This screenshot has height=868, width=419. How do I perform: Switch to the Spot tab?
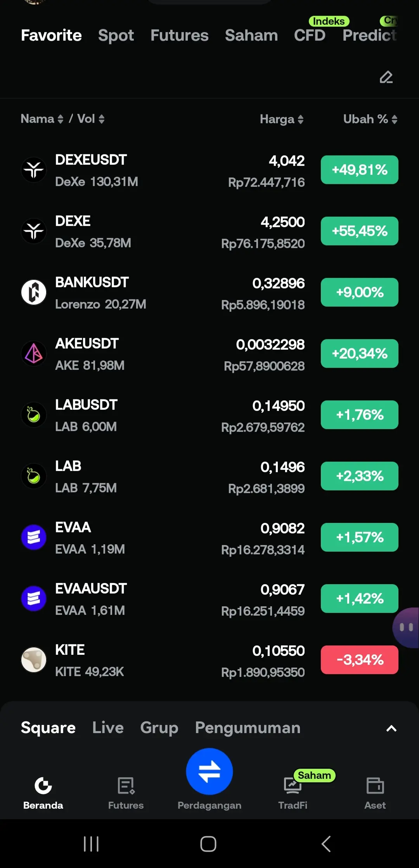116,35
